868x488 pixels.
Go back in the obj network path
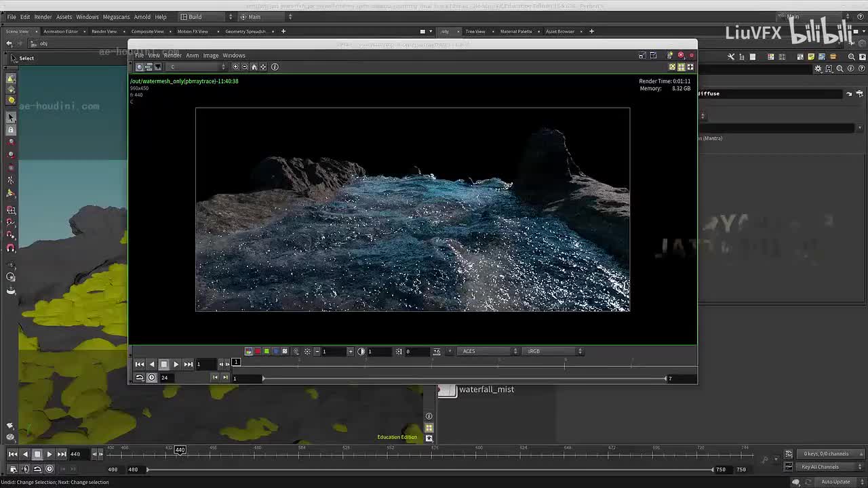pyautogui.click(x=9, y=43)
